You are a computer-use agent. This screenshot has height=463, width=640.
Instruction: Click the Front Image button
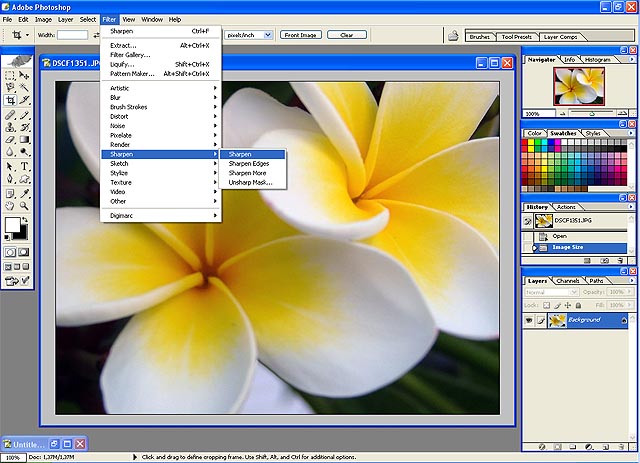[301, 35]
